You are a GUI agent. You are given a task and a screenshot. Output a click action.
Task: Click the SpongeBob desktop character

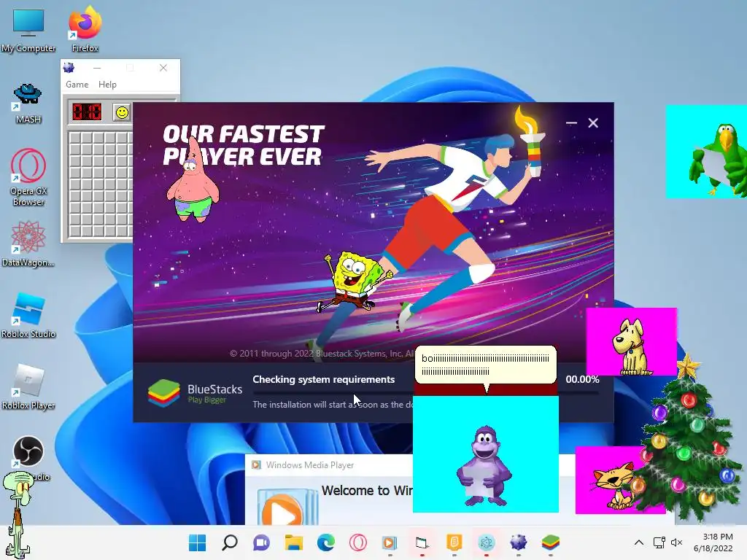point(354,282)
